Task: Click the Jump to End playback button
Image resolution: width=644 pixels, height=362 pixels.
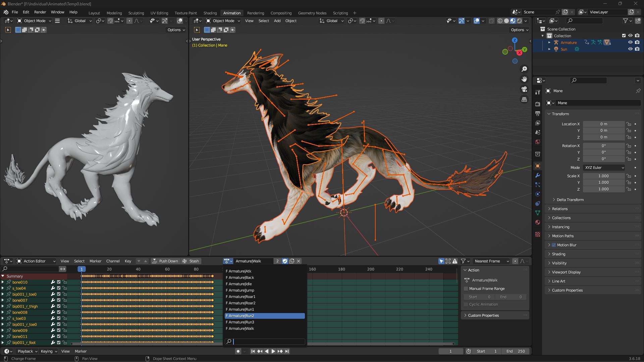Action: pos(287,351)
